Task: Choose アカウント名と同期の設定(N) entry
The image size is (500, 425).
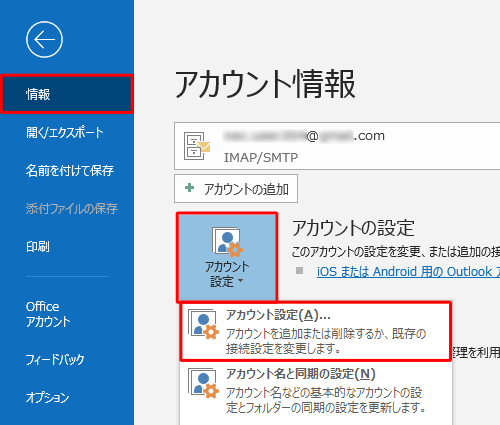Action: click(x=316, y=391)
